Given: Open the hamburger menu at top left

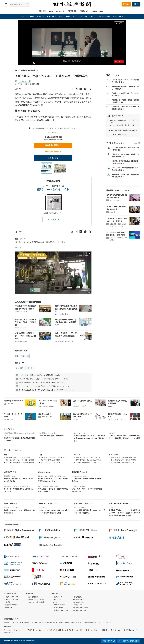Looking at the screenshot, I should click(5, 4).
